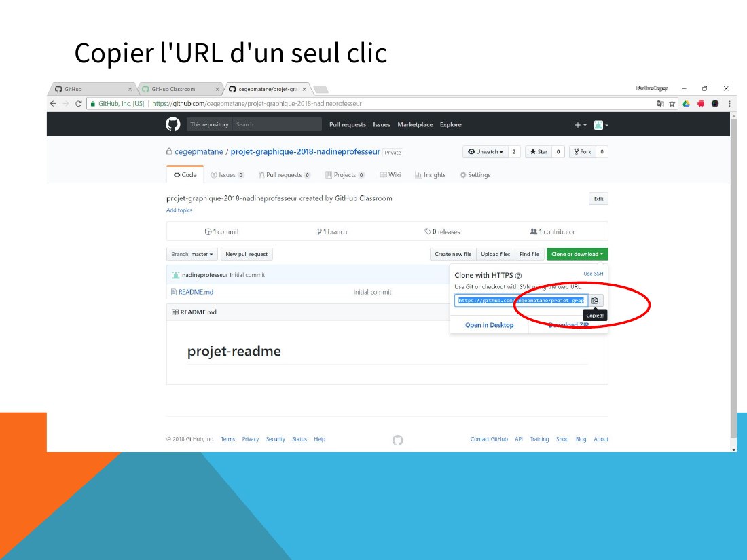
Task: Close the GitHub Classroom browser tab
Action: pyautogui.click(x=217, y=89)
